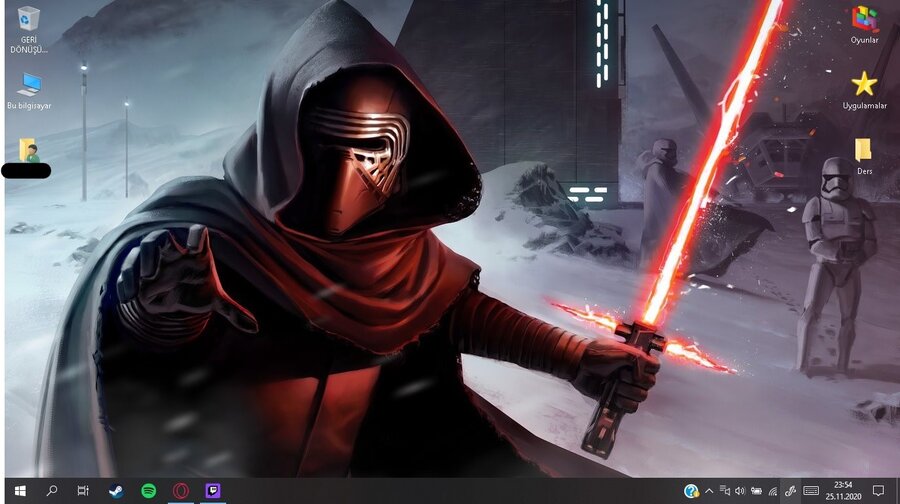The image size is (900, 504).
Task: Select the Bu bilgisayar desktop icon
Action: [x=29, y=91]
